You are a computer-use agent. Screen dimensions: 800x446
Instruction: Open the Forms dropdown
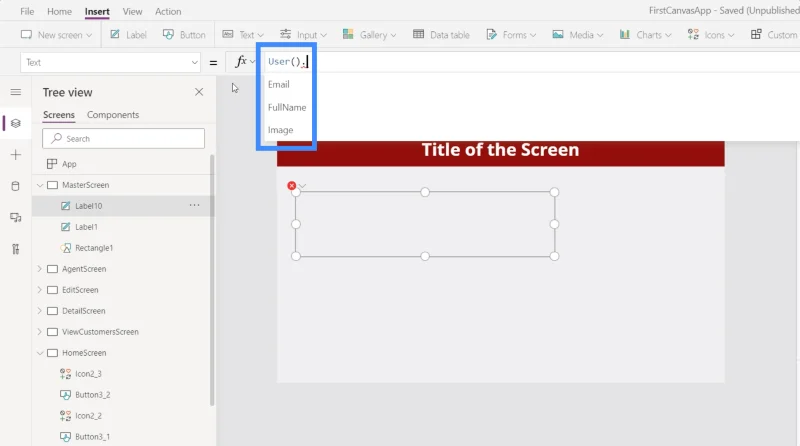(511, 35)
